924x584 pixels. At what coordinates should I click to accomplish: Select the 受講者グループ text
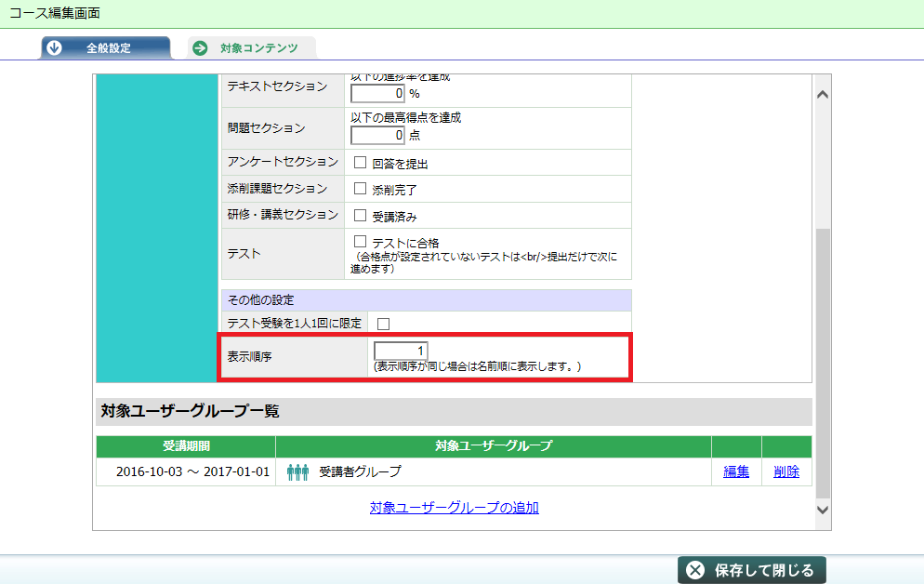[x=360, y=471]
